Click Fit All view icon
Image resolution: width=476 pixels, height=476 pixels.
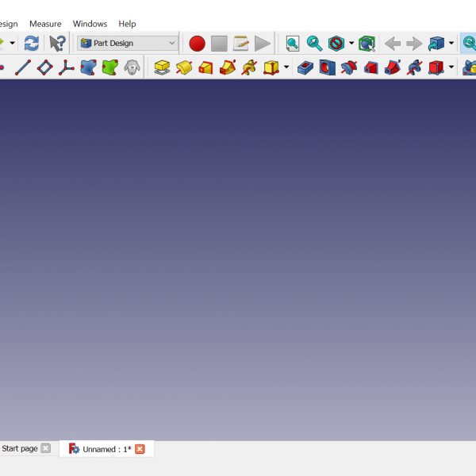pyautogui.click(x=293, y=44)
